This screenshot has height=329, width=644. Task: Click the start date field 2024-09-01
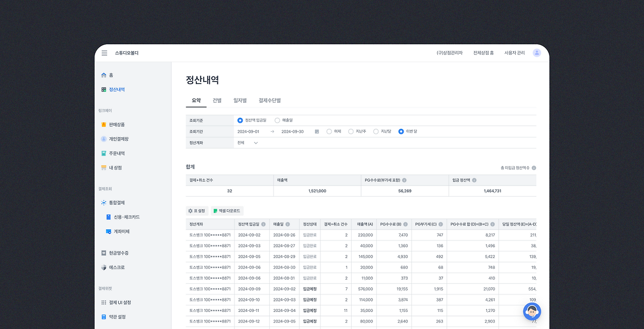point(249,131)
